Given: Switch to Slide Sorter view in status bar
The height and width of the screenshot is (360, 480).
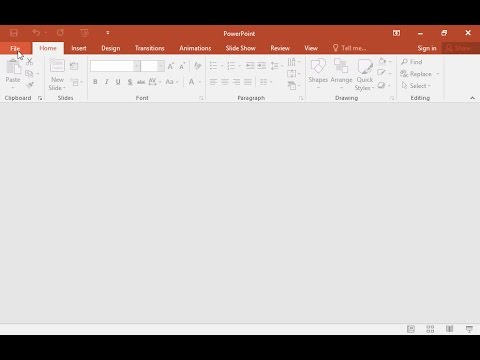Looking at the screenshot, I should 430,329.
